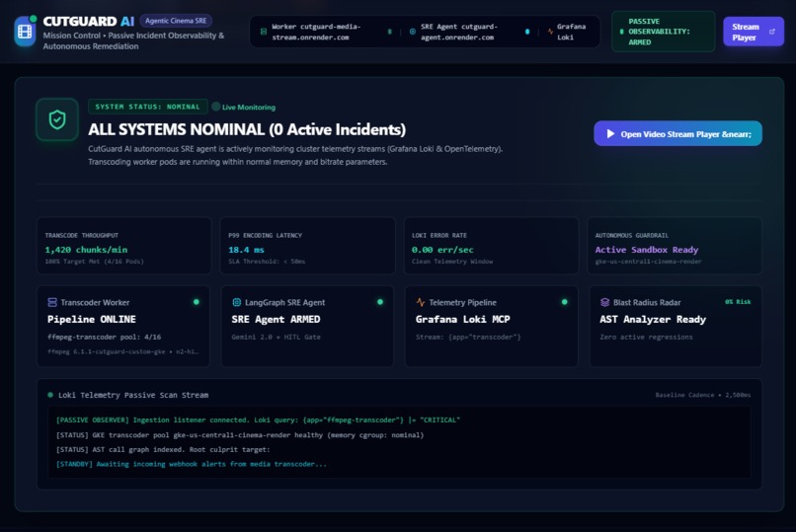Click the Worker server icon in header

264,32
